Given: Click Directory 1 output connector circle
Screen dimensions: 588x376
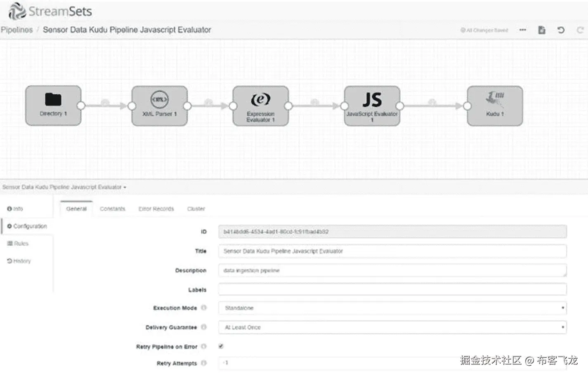Looking at the screenshot, I should 81,106.
